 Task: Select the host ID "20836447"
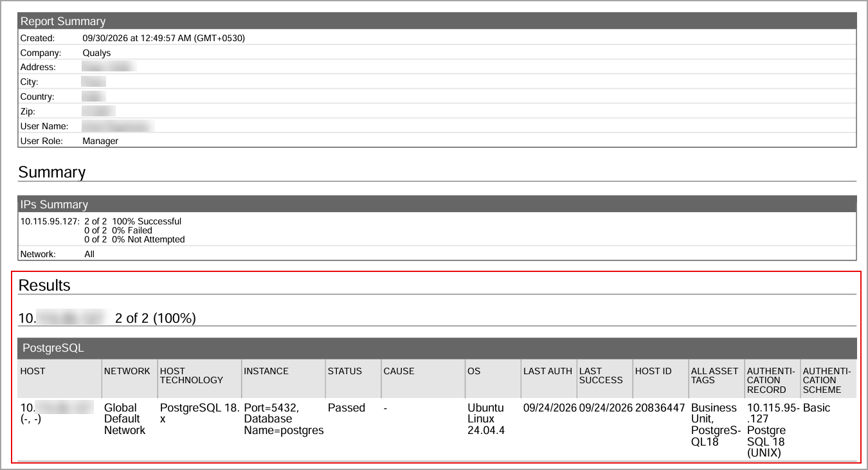[x=660, y=408]
